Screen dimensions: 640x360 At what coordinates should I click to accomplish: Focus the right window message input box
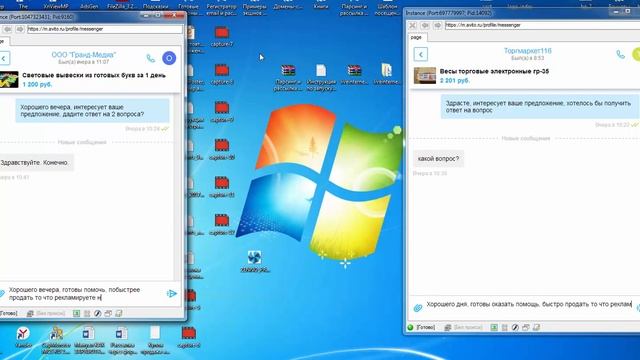click(x=529, y=304)
